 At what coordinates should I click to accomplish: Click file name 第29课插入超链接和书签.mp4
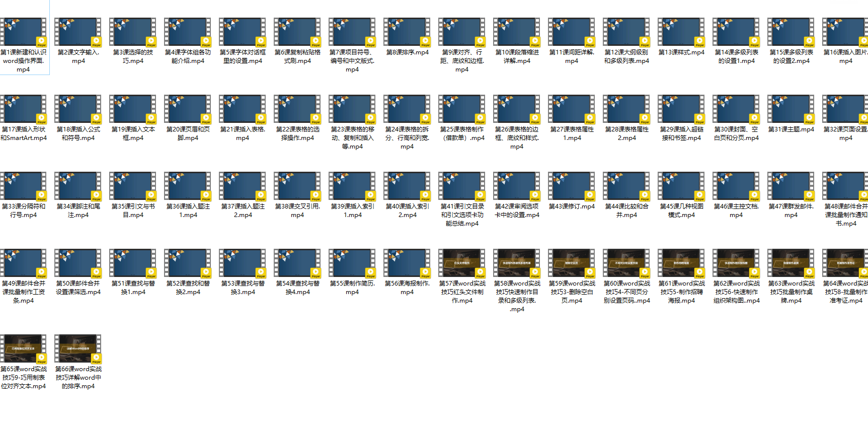pyautogui.click(x=681, y=133)
